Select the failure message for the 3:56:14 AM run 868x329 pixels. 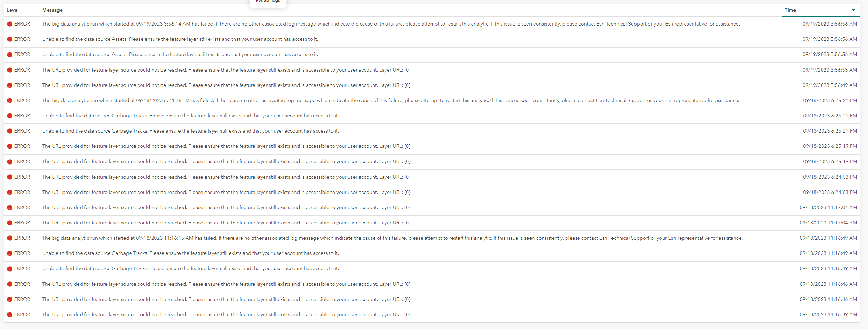391,24
